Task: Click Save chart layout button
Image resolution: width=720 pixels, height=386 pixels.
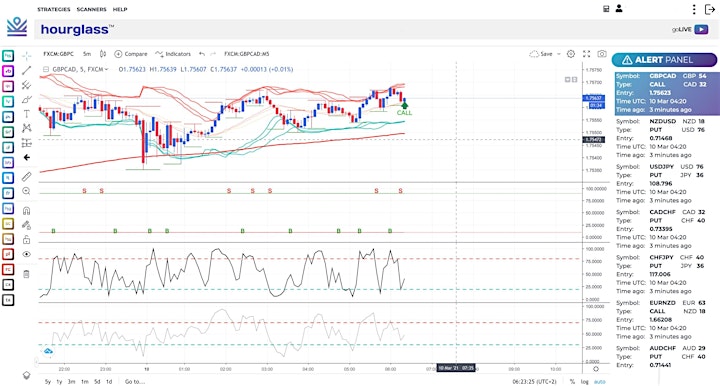Action: [541, 54]
